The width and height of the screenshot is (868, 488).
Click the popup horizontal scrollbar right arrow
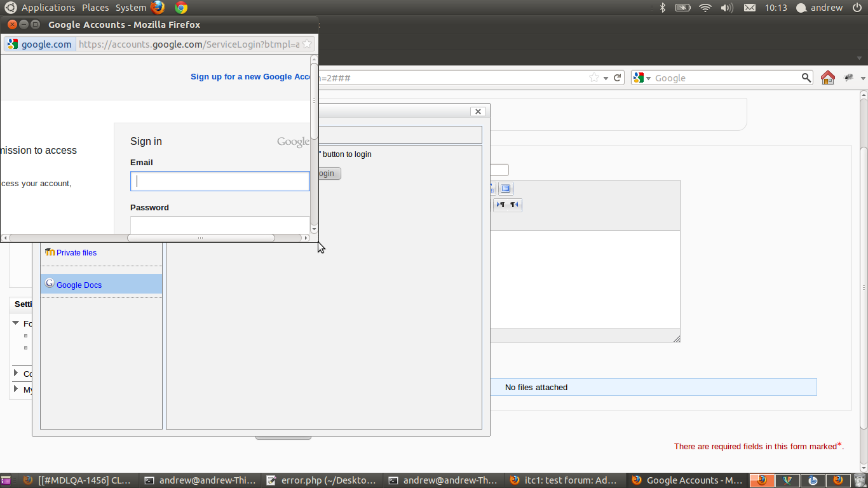(306, 238)
